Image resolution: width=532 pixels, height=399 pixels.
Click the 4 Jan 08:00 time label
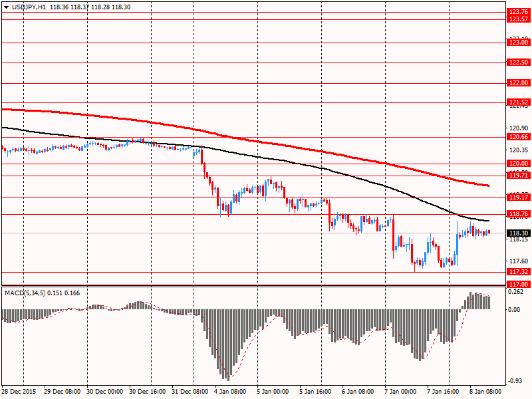coord(230,391)
